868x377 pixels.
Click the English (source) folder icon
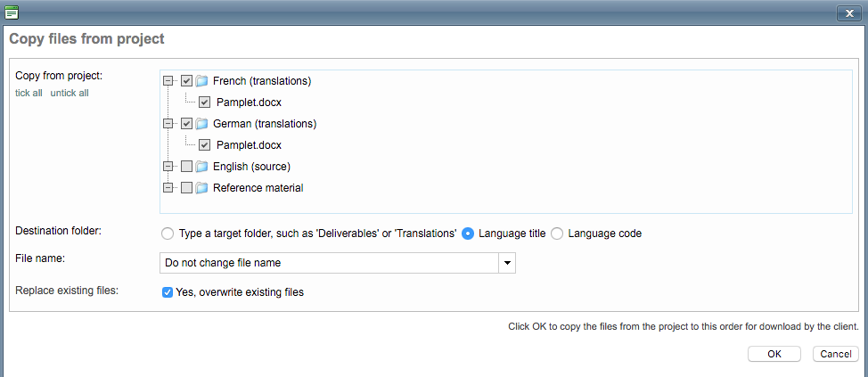[201, 167]
